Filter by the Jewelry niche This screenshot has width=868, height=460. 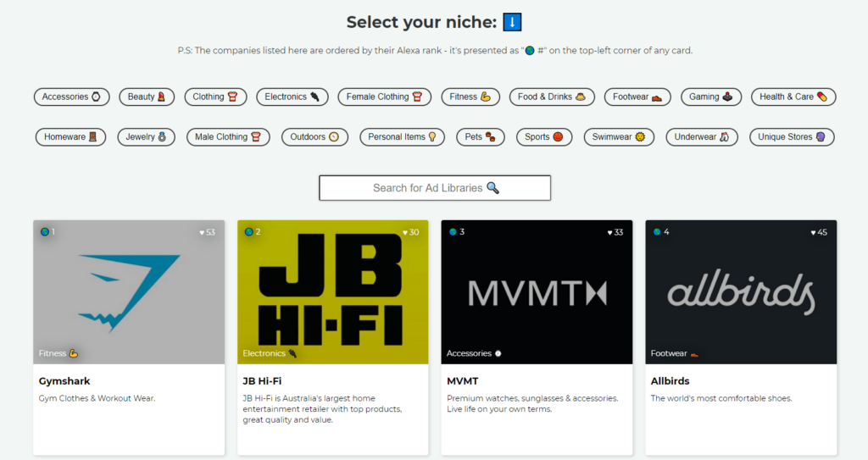pyautogui.click(x=146, y=136)
